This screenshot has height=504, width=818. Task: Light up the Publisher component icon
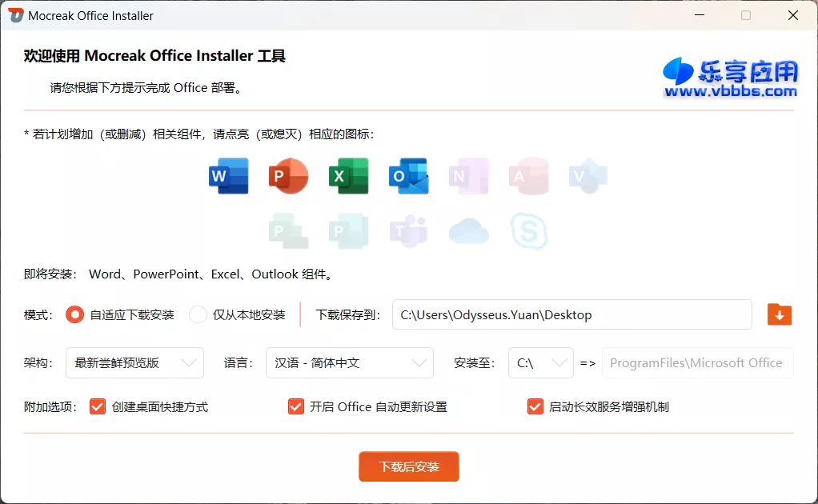pos(348,231)
